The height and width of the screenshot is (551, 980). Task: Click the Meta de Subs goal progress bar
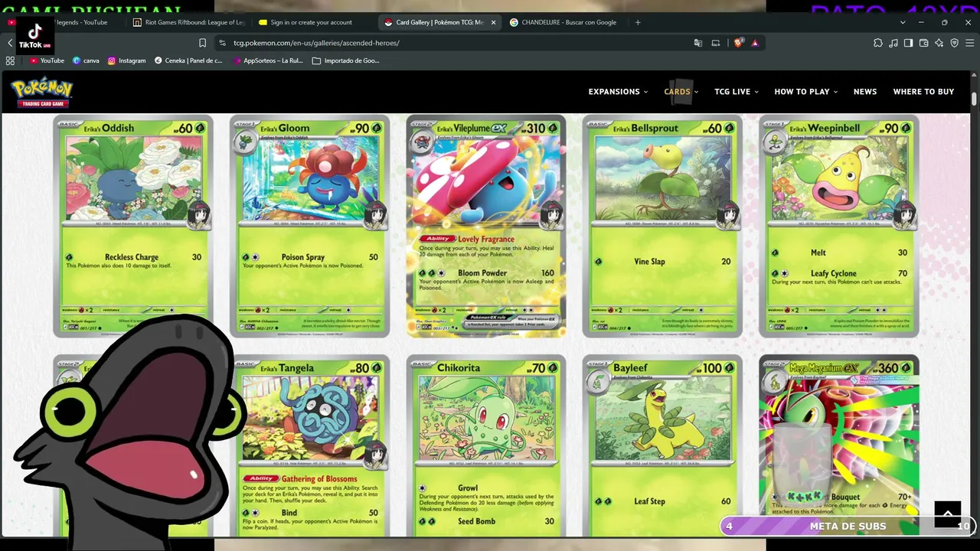pyautogui.click(x=848, y=526)
